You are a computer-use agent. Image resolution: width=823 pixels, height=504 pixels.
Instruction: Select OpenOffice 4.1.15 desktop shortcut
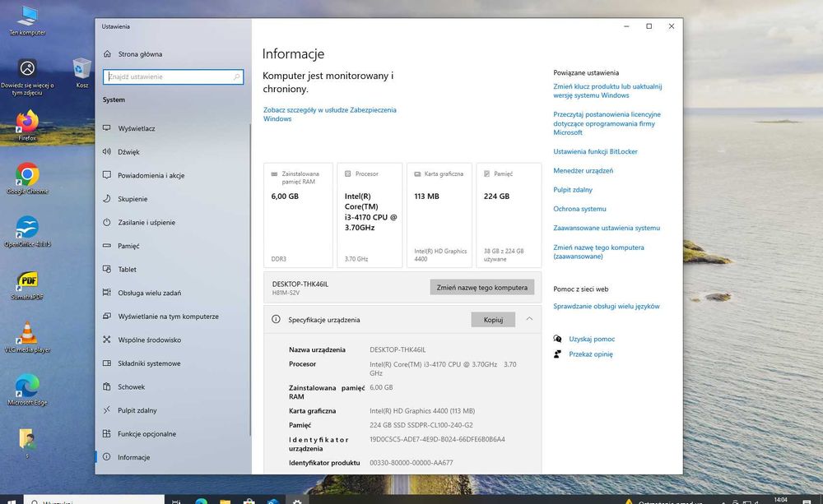[x=27, y=231]
